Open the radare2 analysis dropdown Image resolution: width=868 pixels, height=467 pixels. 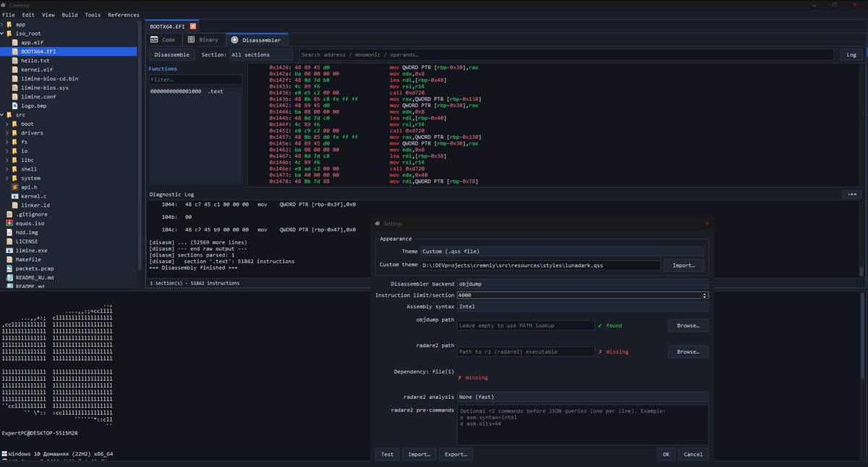(x=582, y=397)
